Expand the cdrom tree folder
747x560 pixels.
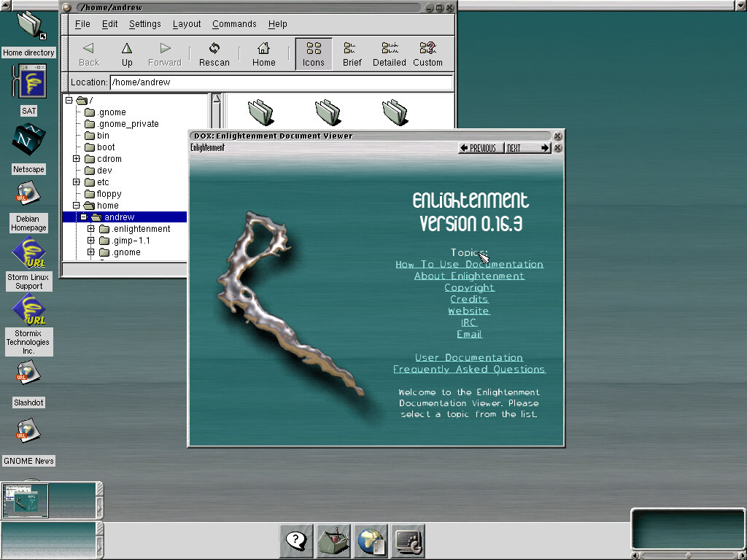click(77, 159)
